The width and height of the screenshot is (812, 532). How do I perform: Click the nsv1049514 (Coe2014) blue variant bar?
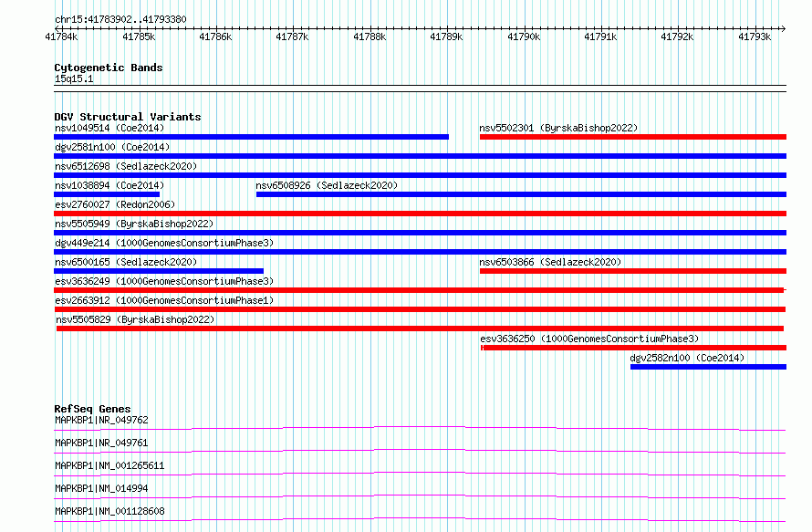click(251, 137)
